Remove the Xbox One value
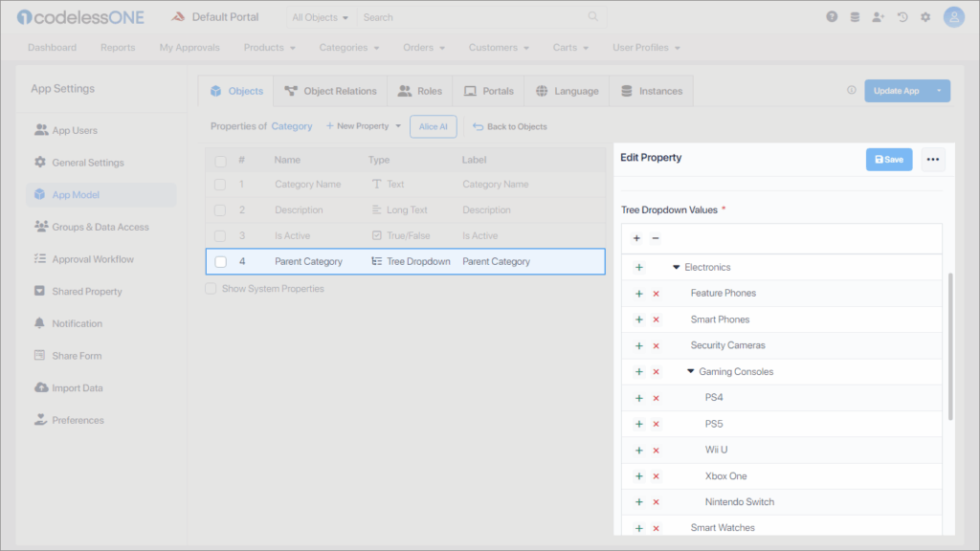Image resolution: width=980 pixels, height=551 pixels. (x=656, y=476)
